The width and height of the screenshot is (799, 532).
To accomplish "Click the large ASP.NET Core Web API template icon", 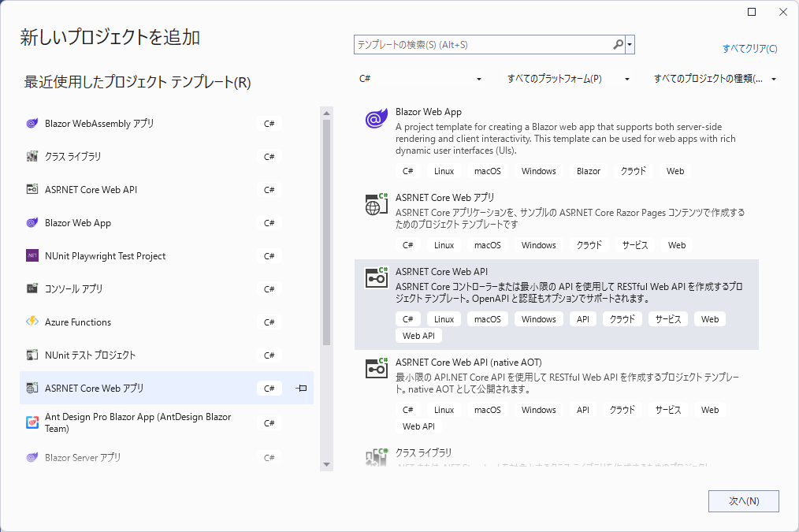I will click(x=377, y=278).
